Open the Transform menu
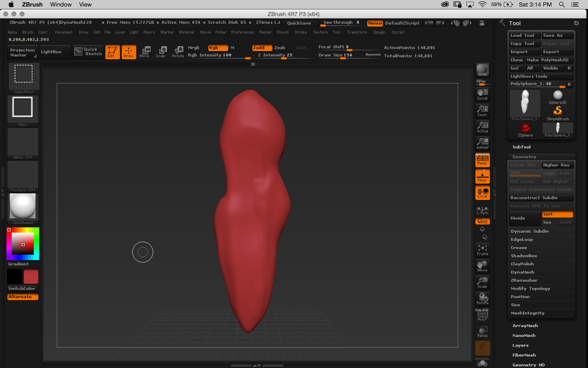 tap(357, 32)
